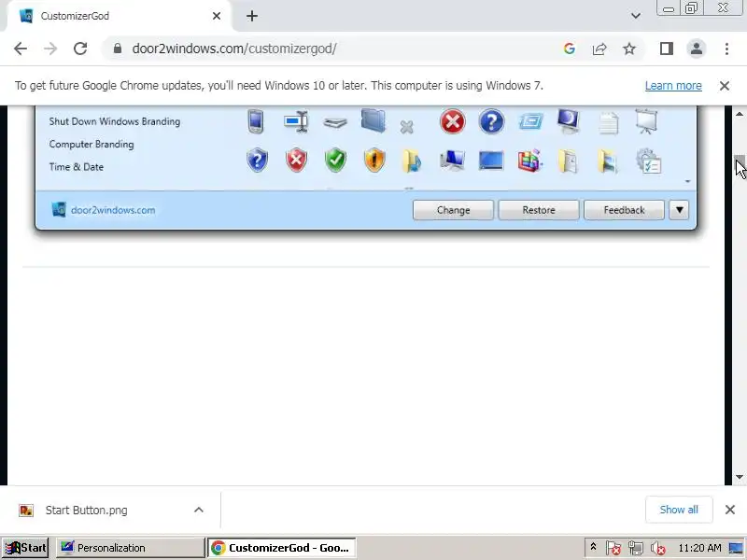Open the tab search dropdown
This screenshot has width=747, height=560.
pyautogui.click(x=636, y=16)
